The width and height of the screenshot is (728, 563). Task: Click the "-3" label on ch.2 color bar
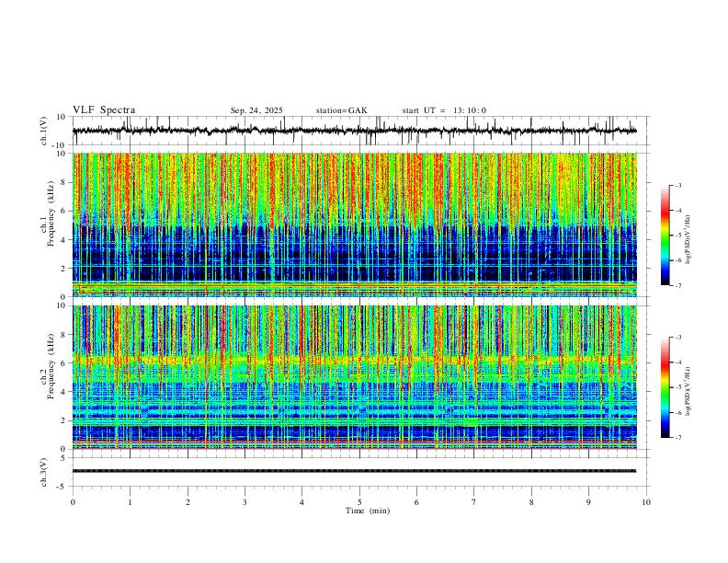coord(677,338)
